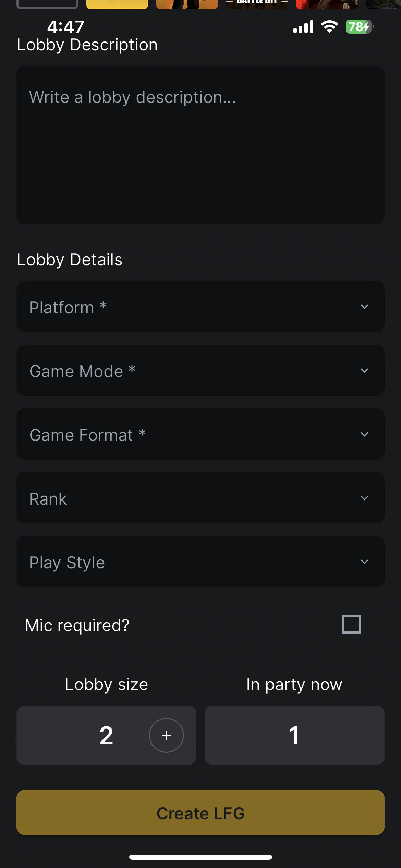Image resolution: width=401 pixels, height=868 pixels.
Task: Select the red game thumbnail at top
Action: [x=327, y=4]
